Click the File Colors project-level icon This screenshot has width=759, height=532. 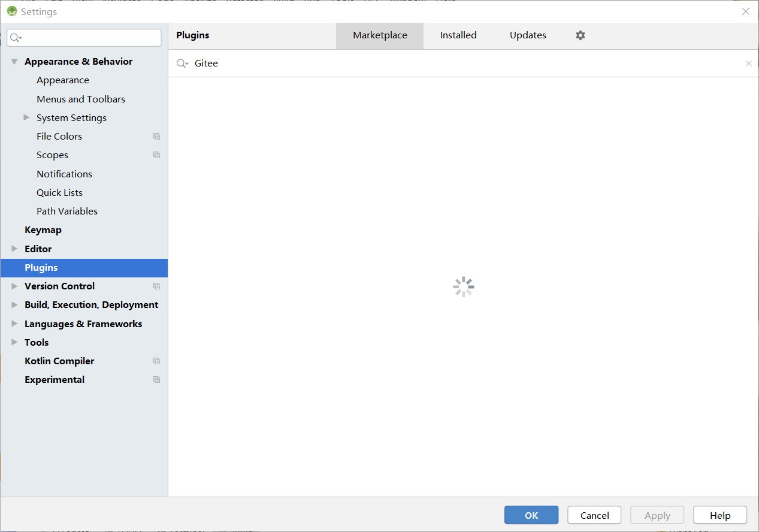click(156, 137)
